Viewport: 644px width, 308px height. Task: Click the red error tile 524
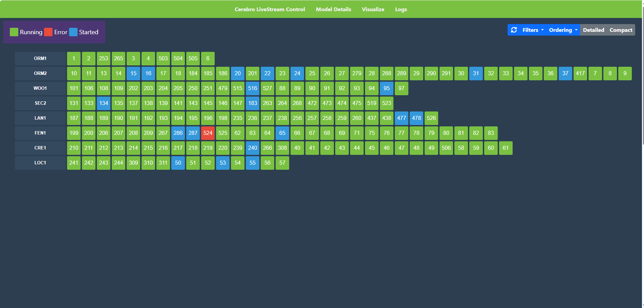coord(208,133)
